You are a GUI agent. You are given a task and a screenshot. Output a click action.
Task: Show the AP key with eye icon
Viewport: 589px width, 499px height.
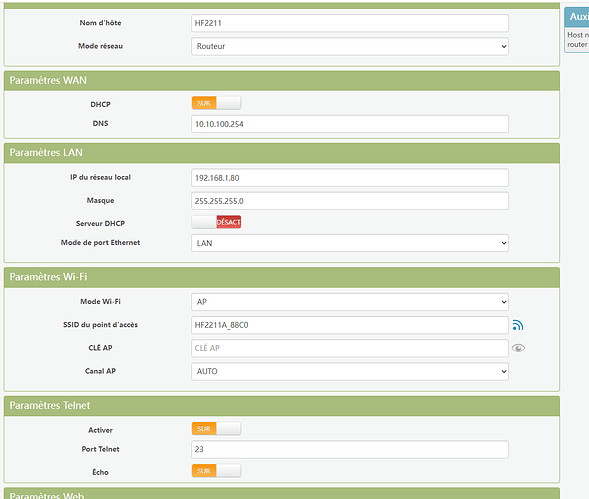tap(518, 348)
